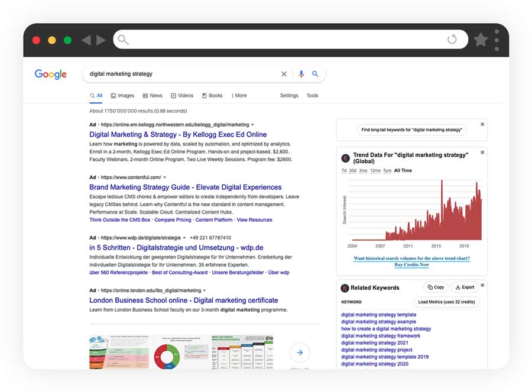Screen dimensions: 532x392
Task: Click Load Metrics (uses 32 credits) button
Action: pos(446,302)
